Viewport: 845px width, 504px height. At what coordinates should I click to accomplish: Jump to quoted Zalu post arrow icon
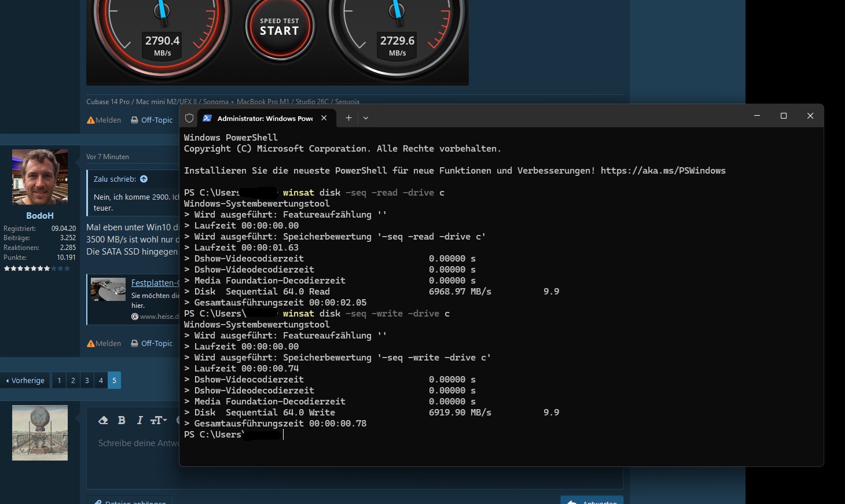coord(144,179)
